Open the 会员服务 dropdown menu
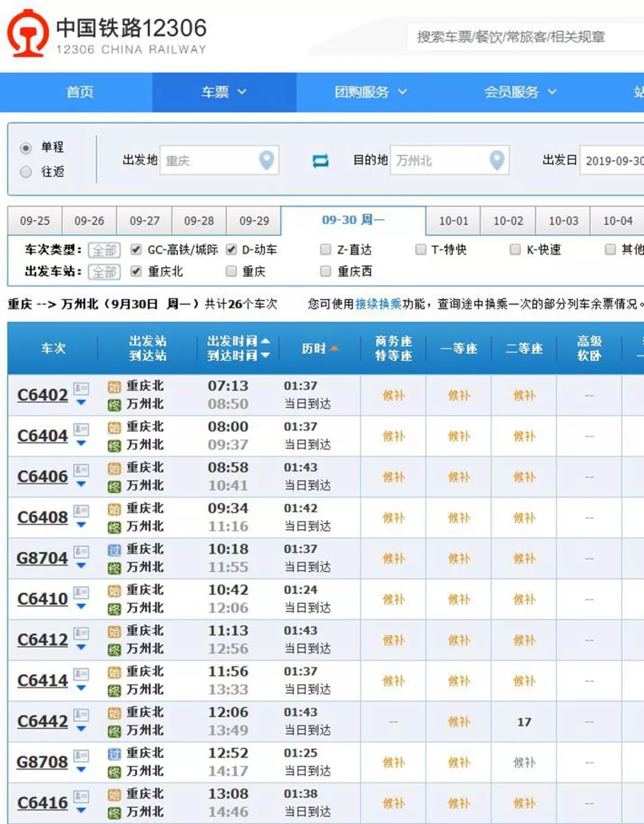 [x=519, y=92]
